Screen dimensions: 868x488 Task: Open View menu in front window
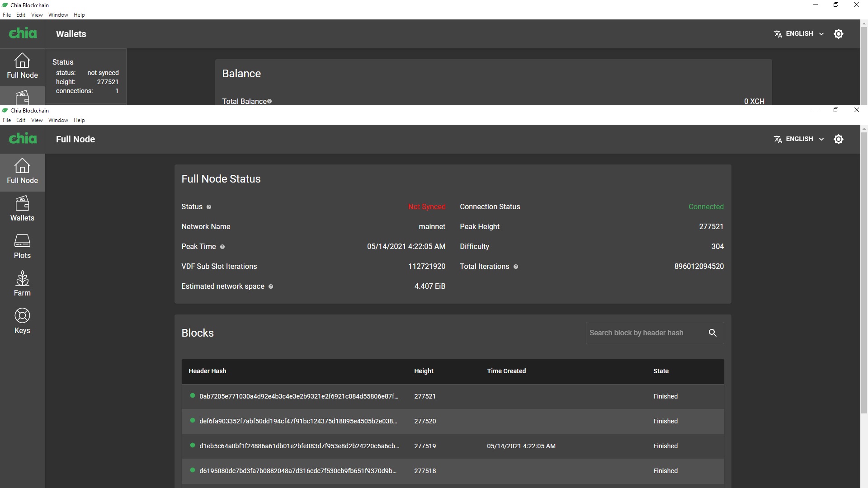point(37,120)
